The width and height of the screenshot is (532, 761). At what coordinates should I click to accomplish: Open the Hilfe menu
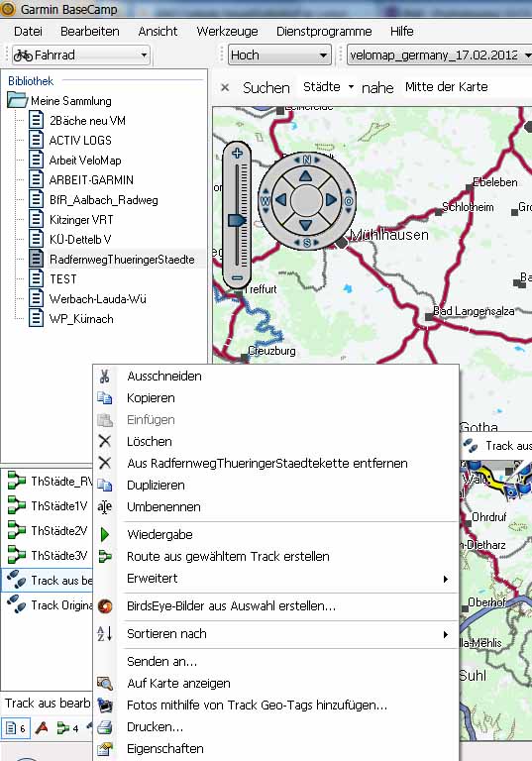pyautogui.click(x=402, y=32)
